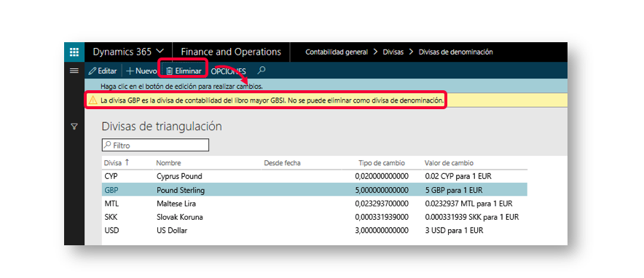
Task: Sort by Tipo de cambio column header
Action: [382, 163]
